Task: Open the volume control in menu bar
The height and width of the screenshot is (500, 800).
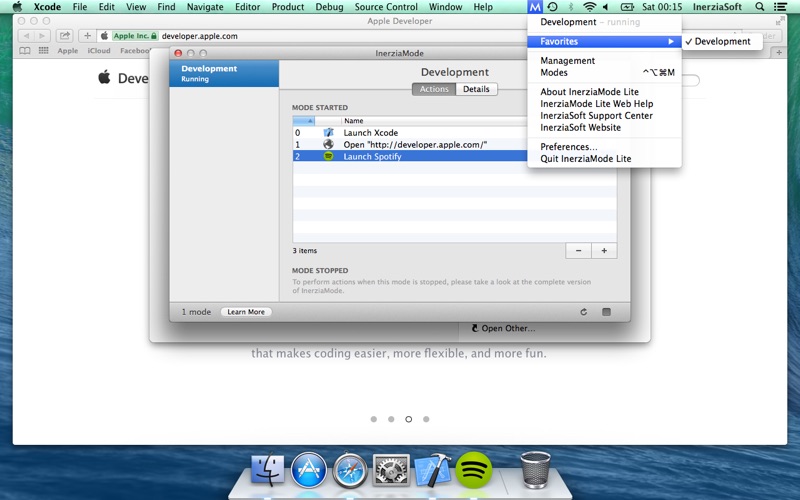Action: (606, 7)
